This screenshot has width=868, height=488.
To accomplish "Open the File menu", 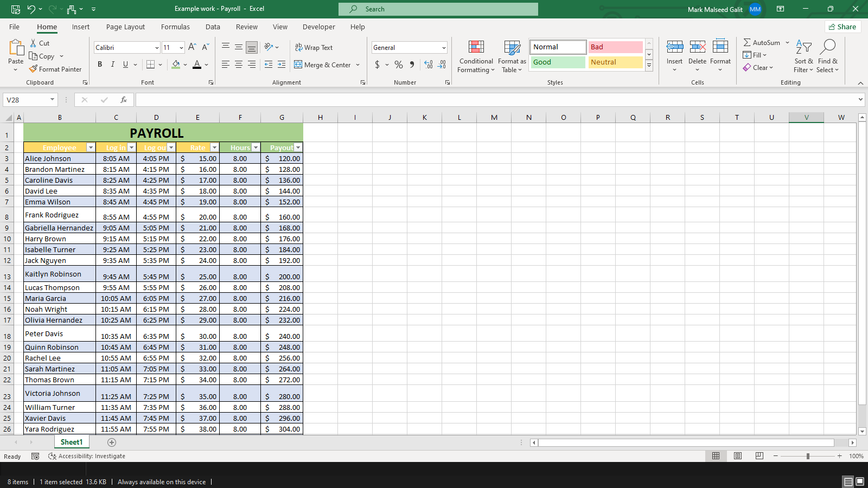I will [x=15, y=27].
